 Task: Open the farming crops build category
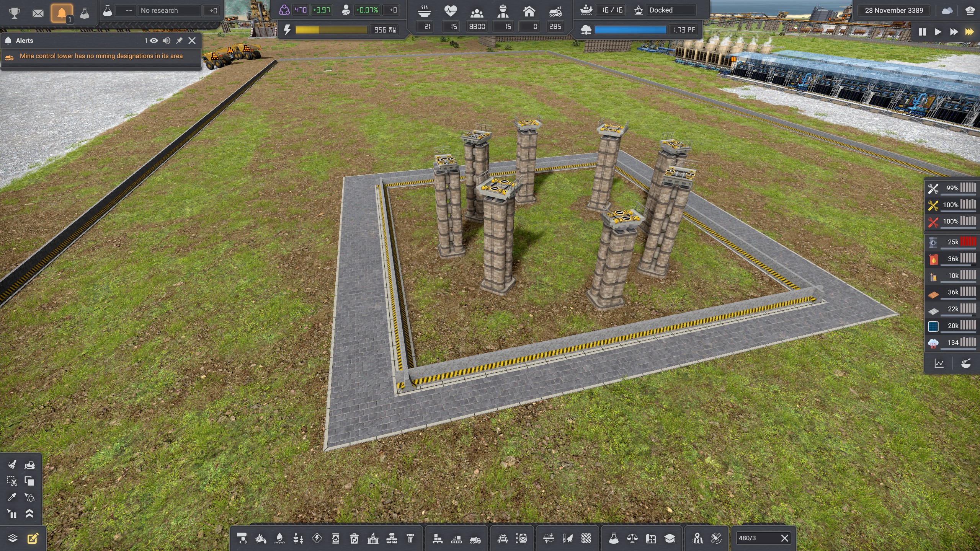tap(298, 539)
